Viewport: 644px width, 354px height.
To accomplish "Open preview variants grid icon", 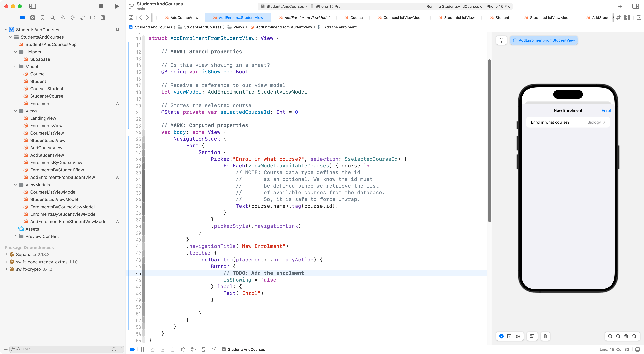I will pyautogui.click(x=518, y=336).
